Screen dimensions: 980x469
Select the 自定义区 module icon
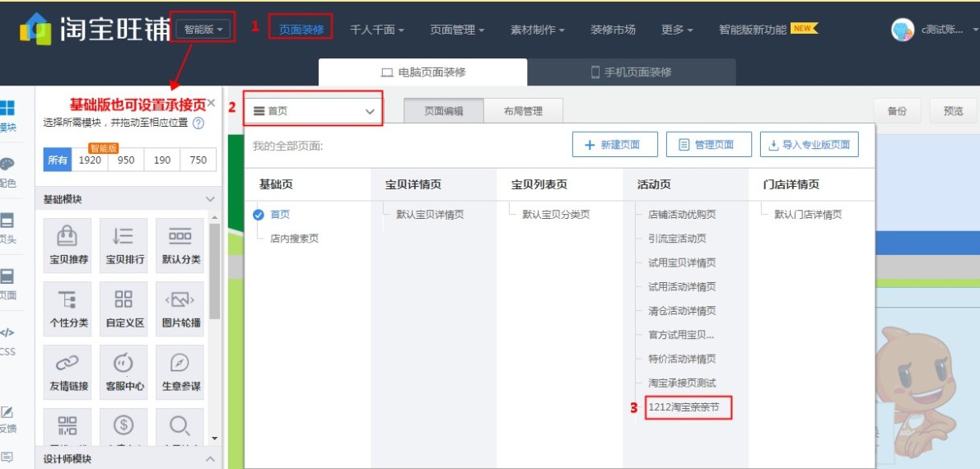[124, 309]
